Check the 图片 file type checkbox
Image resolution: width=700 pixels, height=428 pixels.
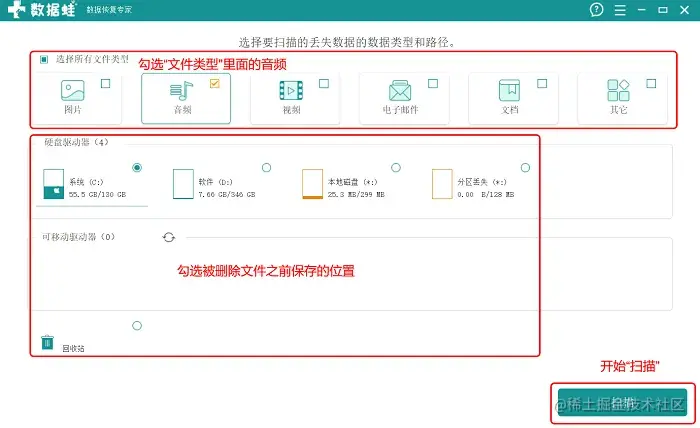105,83
